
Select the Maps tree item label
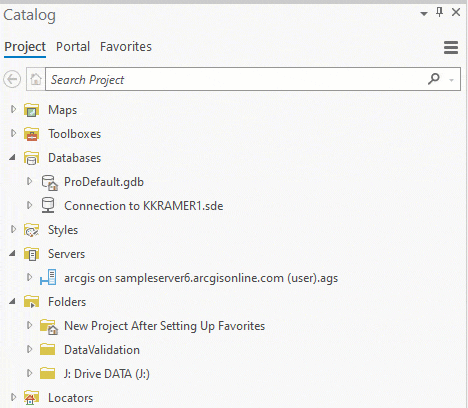click(62, 110)
